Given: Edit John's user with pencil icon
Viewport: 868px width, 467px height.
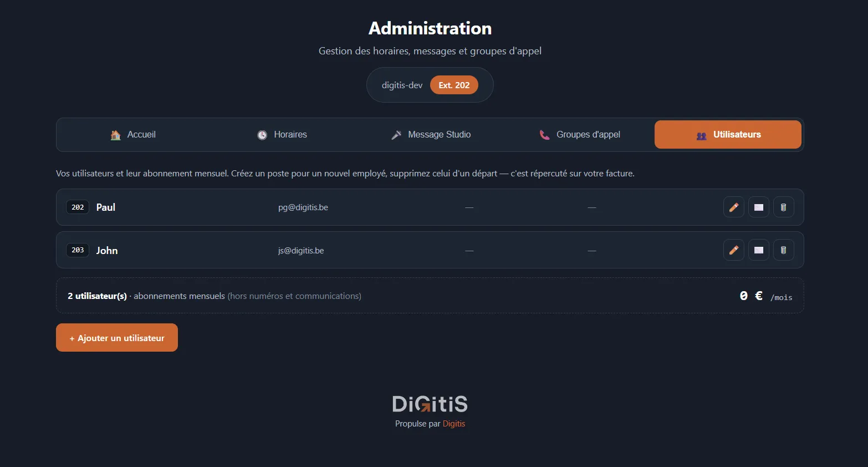Looking at the screenshot, I should tap(733, 250).
